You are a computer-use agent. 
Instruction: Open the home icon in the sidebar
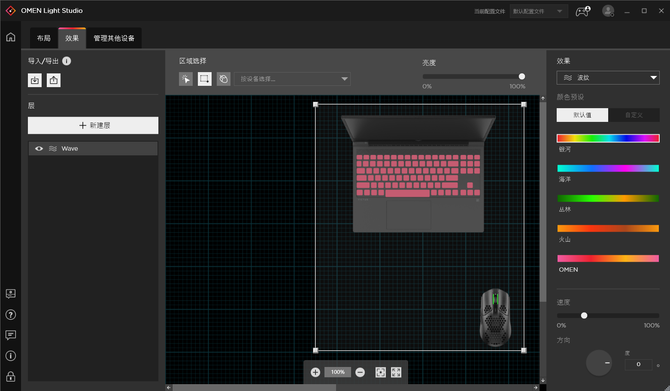tap(11, 37)
